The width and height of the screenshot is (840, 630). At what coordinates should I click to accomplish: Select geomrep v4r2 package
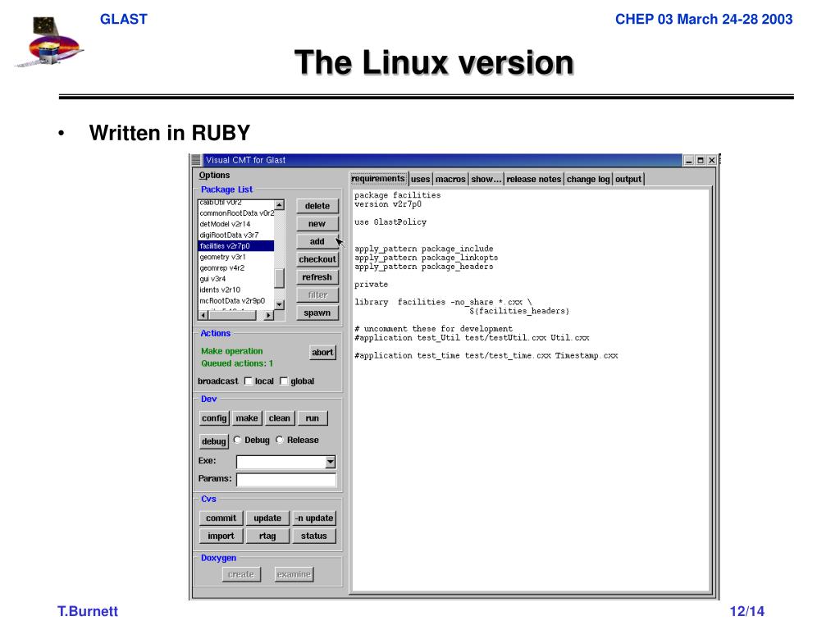point(236,268)
